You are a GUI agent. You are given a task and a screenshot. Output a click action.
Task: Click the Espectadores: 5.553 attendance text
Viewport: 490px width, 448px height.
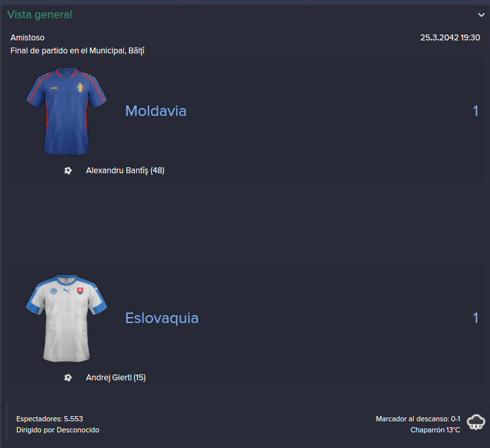[x=50, y=419]
